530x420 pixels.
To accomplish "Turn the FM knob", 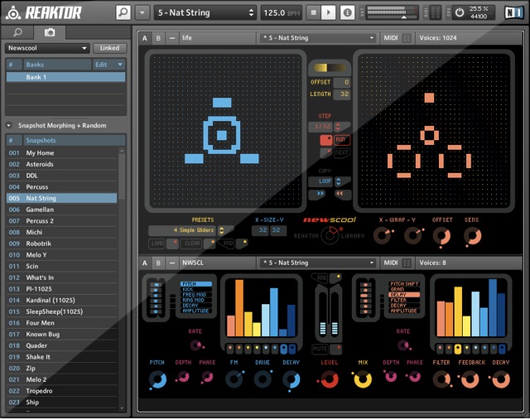I will coord(234,379).
